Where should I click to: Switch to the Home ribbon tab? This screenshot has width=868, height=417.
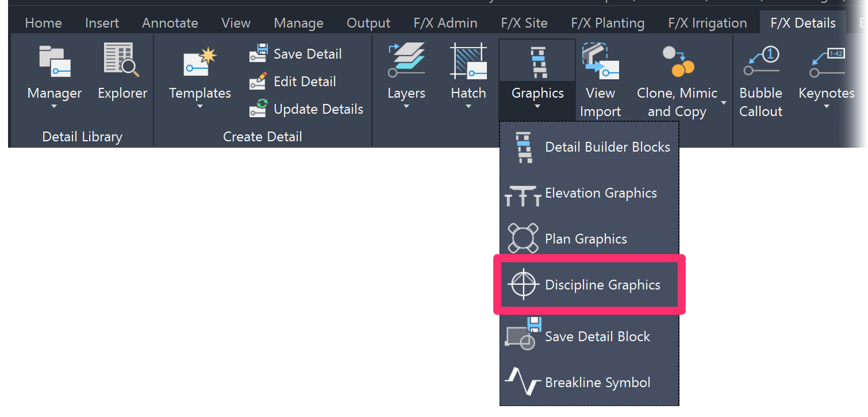(x=44, y=23)
